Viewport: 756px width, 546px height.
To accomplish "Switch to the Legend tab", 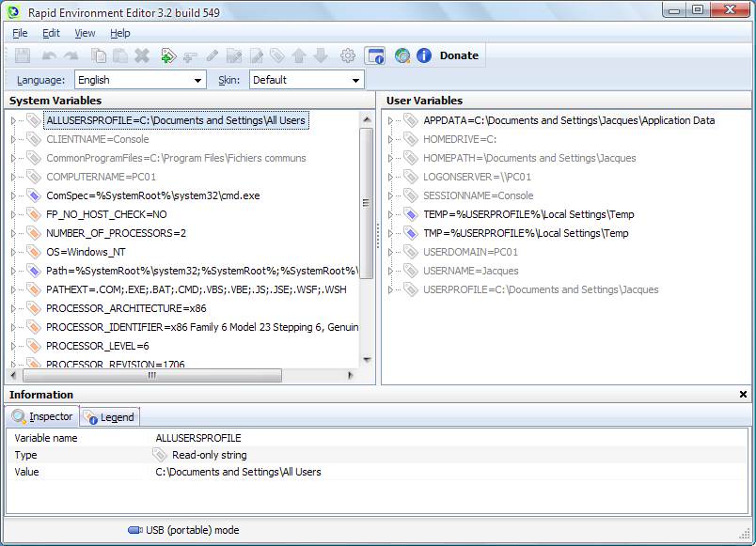I will tap(109, 417).
